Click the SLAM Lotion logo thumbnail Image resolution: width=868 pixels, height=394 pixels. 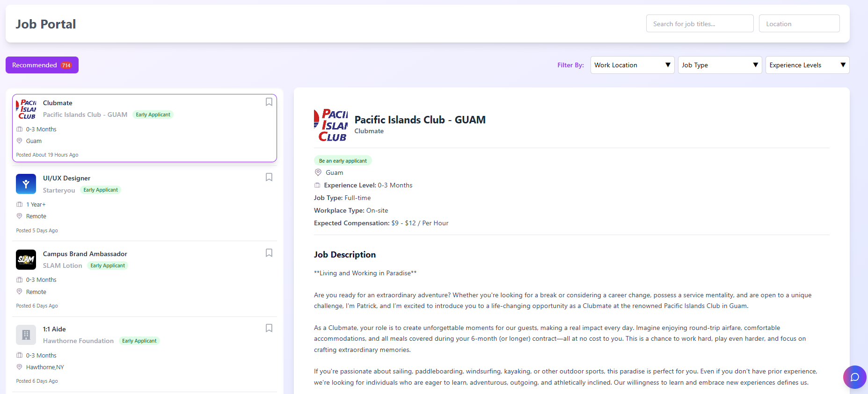pos(26,259)
